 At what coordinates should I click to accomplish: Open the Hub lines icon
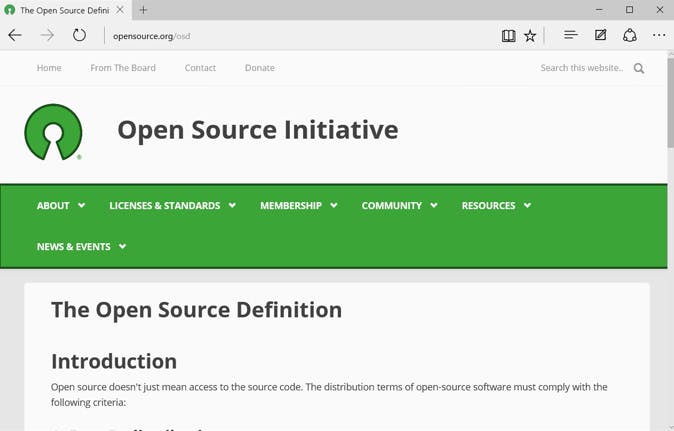tap(571, 35)
